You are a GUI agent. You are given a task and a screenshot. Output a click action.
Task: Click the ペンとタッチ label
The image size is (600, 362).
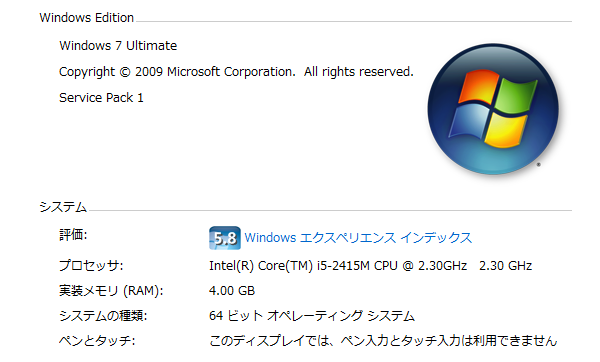coord(97,341)
